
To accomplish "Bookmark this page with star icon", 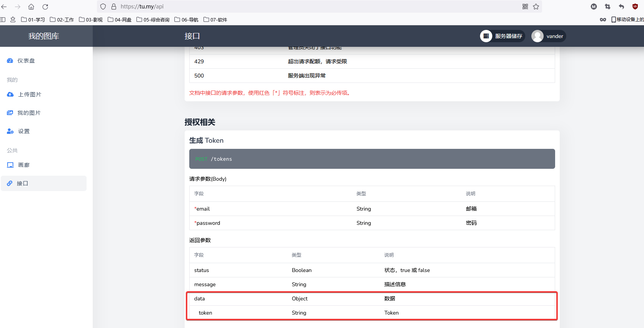I will click(x=536, y=7).
